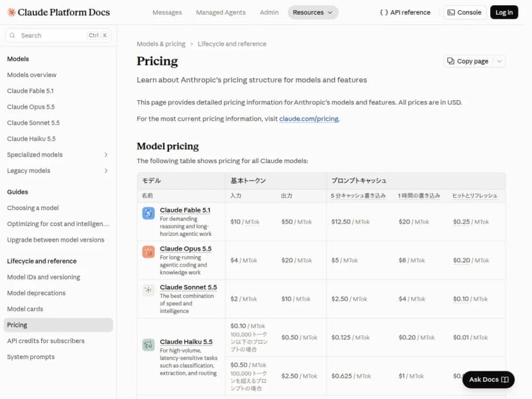The width and height of the screenshot is (532, 399).
Task: Open the Resources dropdown menu
Action: coord(313,13)
